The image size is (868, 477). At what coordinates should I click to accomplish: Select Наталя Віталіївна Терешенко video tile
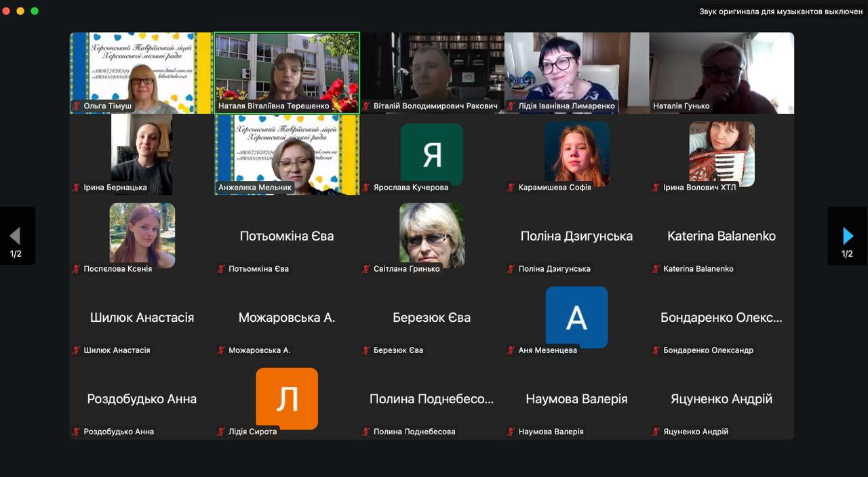point(287,72)
